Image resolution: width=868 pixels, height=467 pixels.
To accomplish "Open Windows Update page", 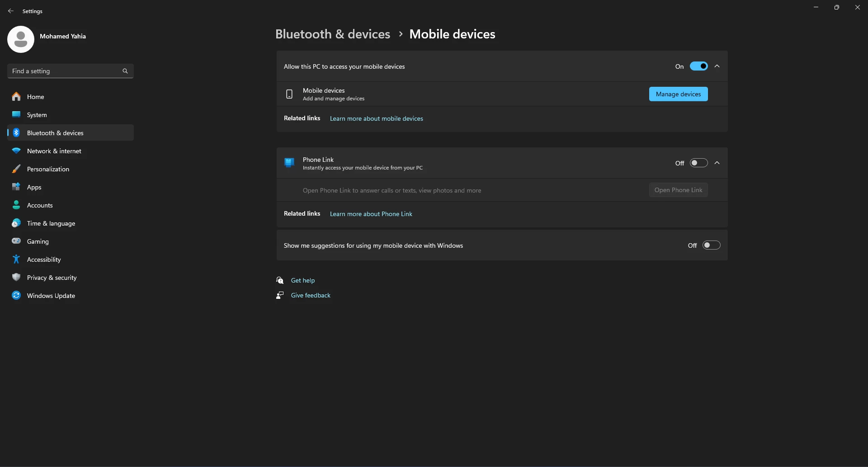I will tap(71, 295).
